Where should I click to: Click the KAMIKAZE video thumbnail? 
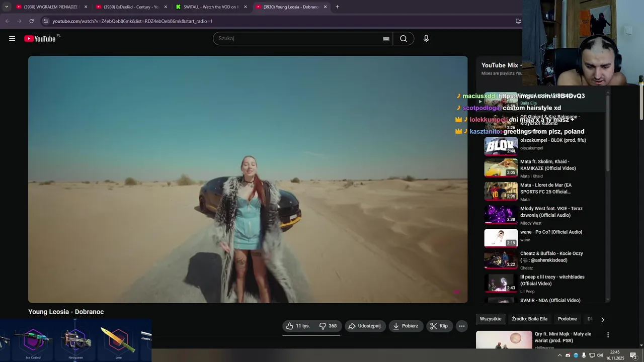click(x=501, y=168)
